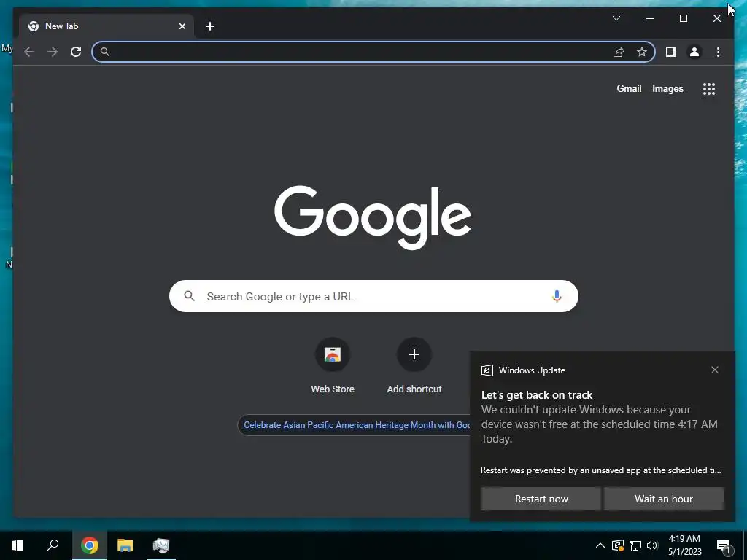Viewport: 747px width, 560px height.
Task: Bookmark this tab with the star icon
Action: tap(642, 52)
